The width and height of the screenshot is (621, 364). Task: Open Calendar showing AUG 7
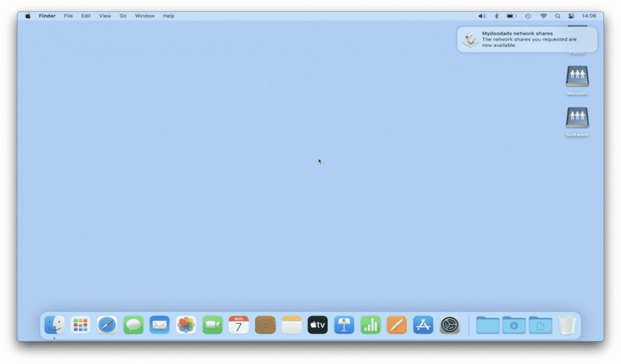pyautogui.click(x=238, y=325)
